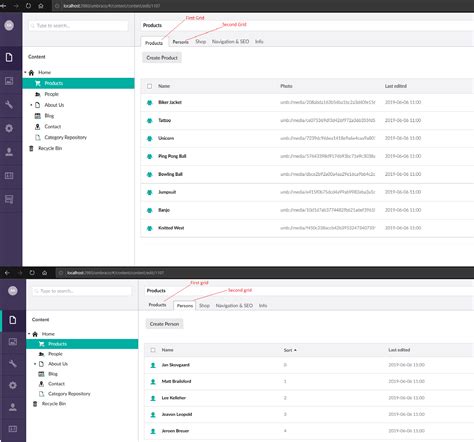Screen dimensions: 474x442
Task: Click the user avatar in the top screenshot
Action: [9, 25]
